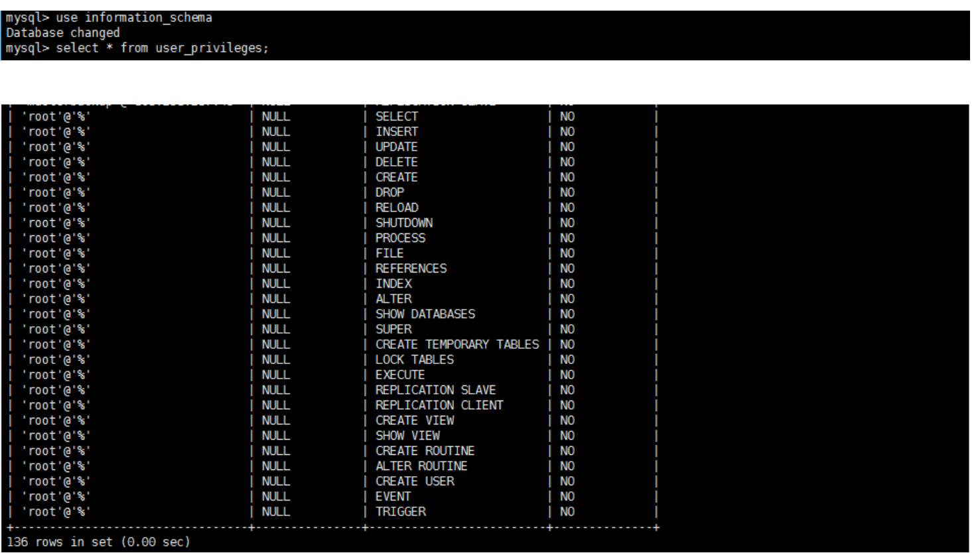Click the NULL value in the EVENT row
980x553 pixels.
[x=275, y=497]
